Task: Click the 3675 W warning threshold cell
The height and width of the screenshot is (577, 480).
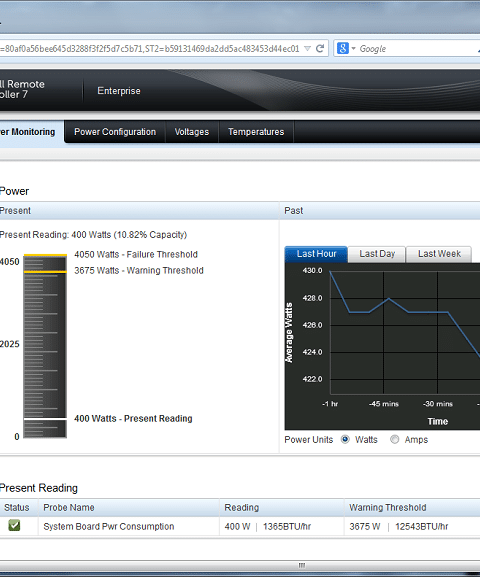Action: click(412, 527)
